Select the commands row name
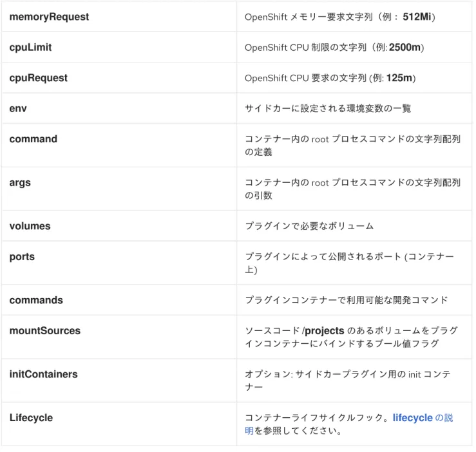The width and height of the screenshot is (476, 452). [36, 300]
